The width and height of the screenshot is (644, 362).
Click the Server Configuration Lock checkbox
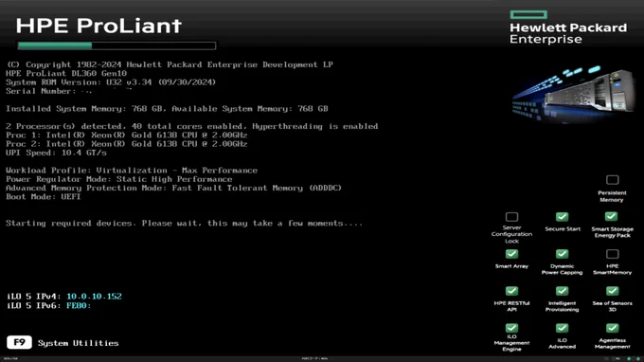[511, 217]
